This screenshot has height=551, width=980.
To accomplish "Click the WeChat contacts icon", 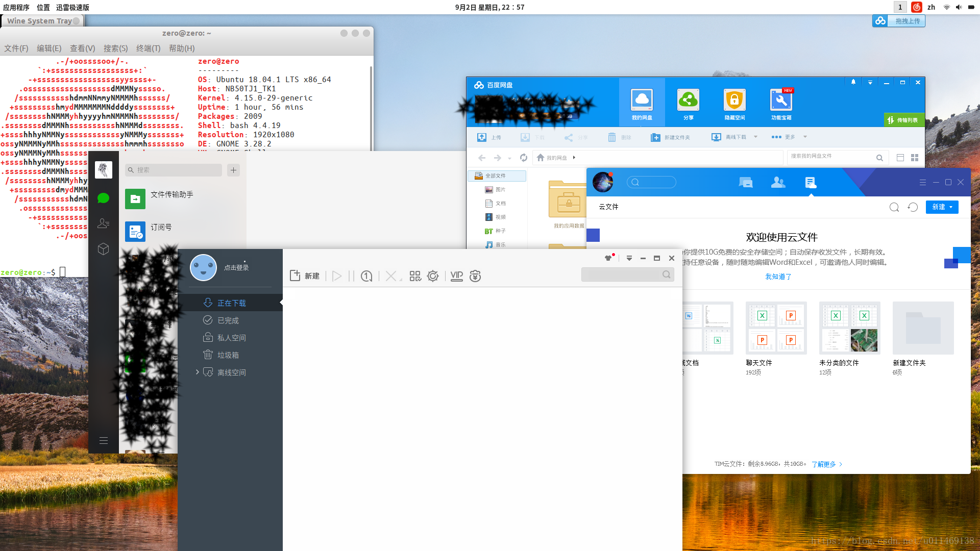I will coord(103,223).
